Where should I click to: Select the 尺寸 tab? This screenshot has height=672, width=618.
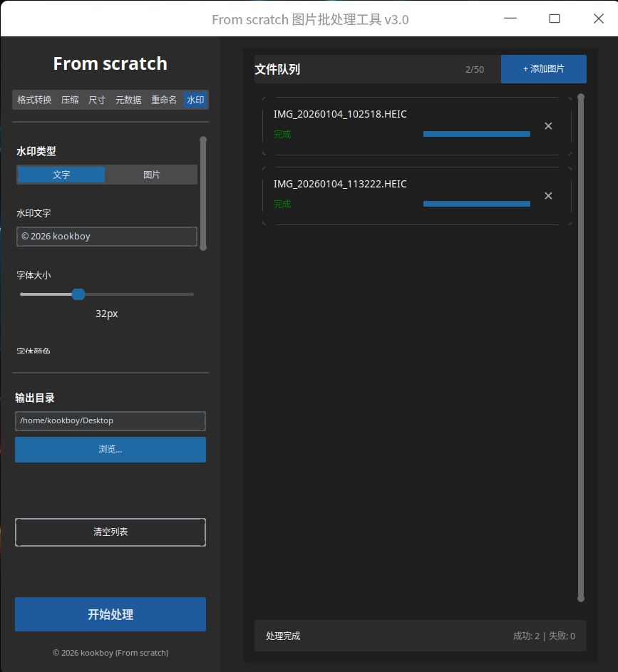tap(97, 100)
